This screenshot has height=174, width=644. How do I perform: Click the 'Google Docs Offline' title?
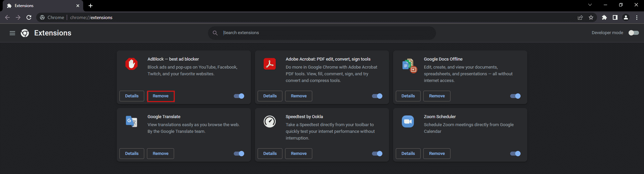[x=443, y=59]
